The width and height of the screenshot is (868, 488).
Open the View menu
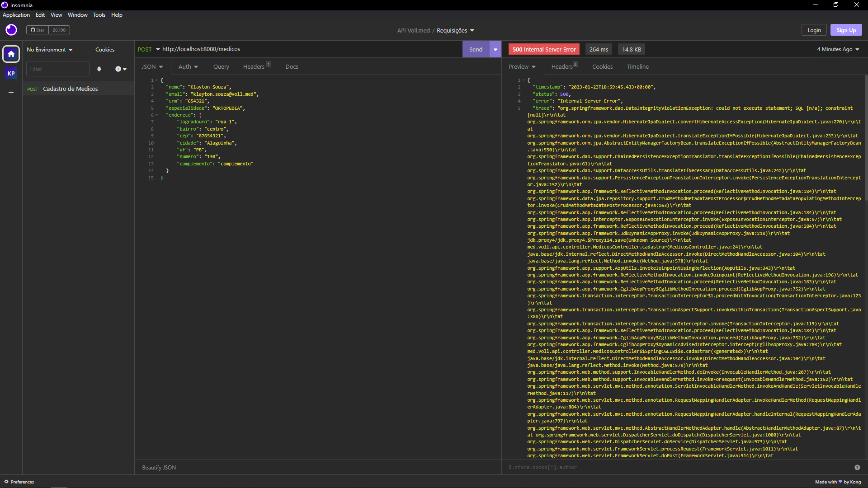click(56, 15)
